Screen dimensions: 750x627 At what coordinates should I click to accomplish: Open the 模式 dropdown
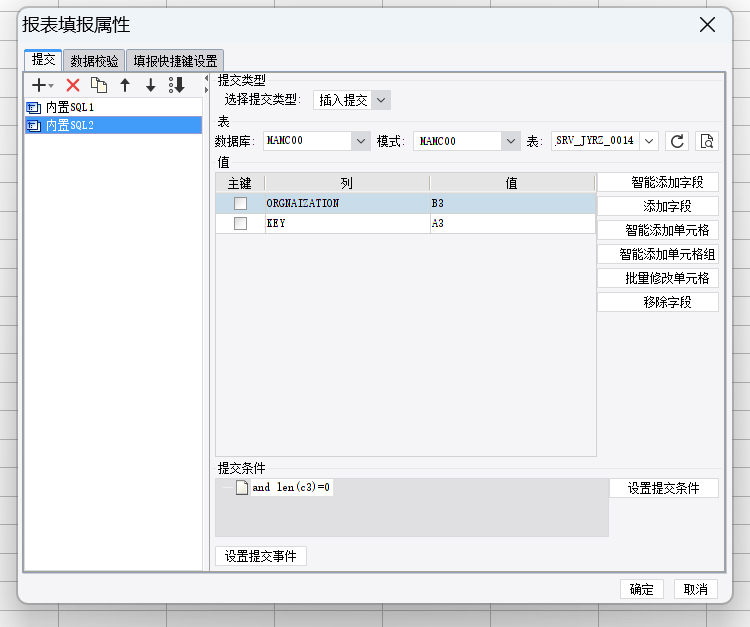pos(511,141)
